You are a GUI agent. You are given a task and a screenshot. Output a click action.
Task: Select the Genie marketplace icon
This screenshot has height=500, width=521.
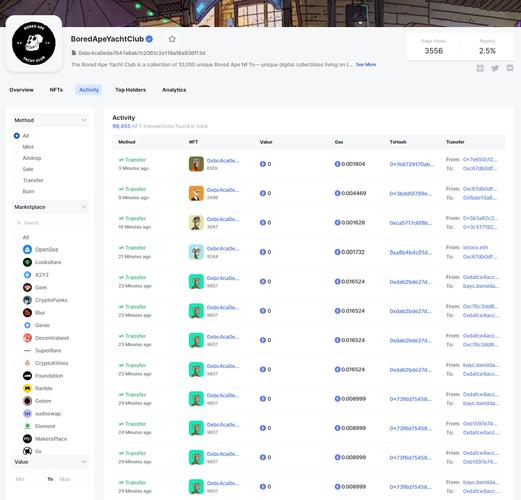tap(27, 325)
